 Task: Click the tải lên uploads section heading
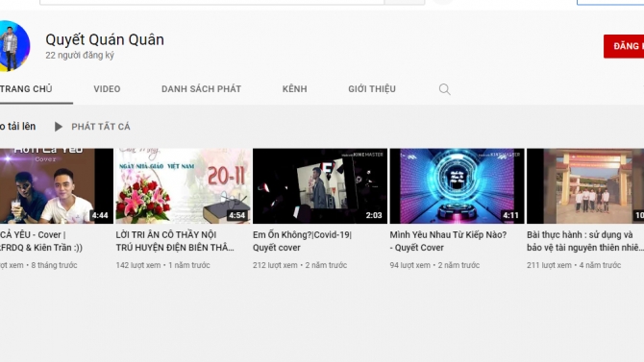click(17, 127)
